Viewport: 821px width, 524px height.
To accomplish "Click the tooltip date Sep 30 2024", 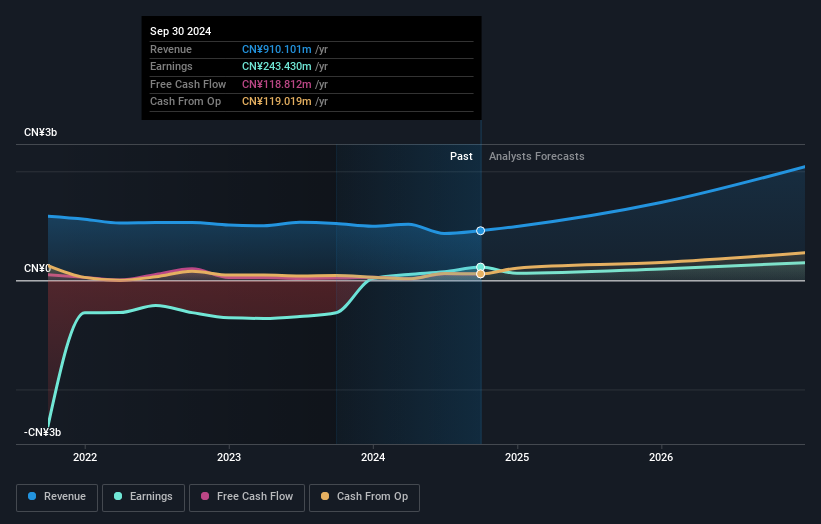I will 181,32.
